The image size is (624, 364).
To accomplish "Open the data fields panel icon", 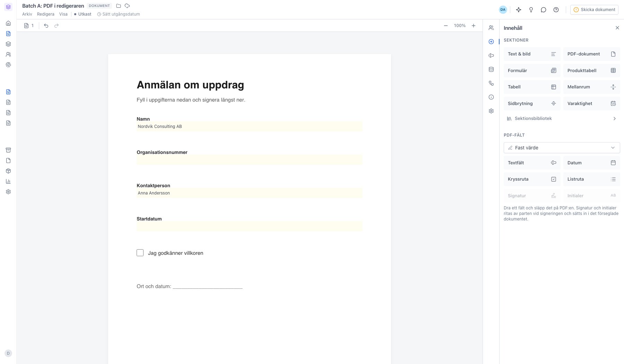I will (491, 55).
